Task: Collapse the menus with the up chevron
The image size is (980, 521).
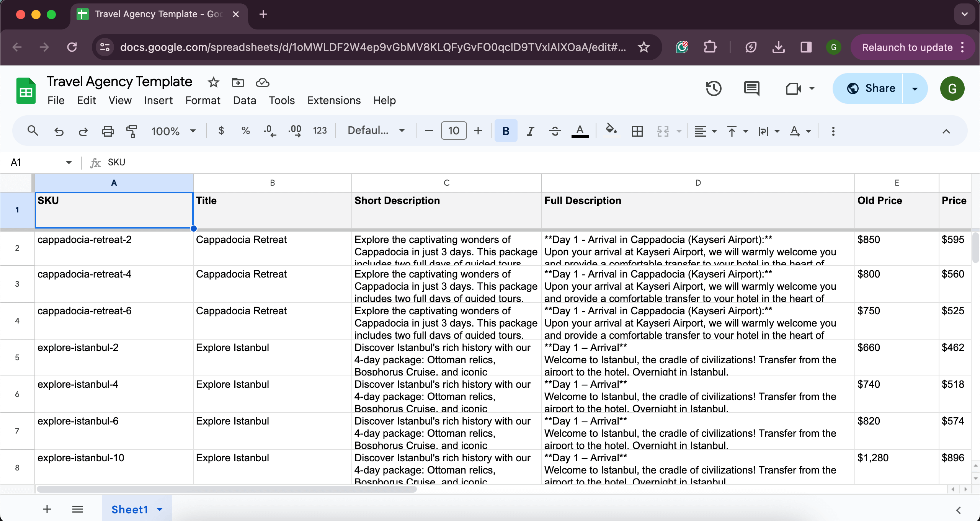Action: coord(946,131)
